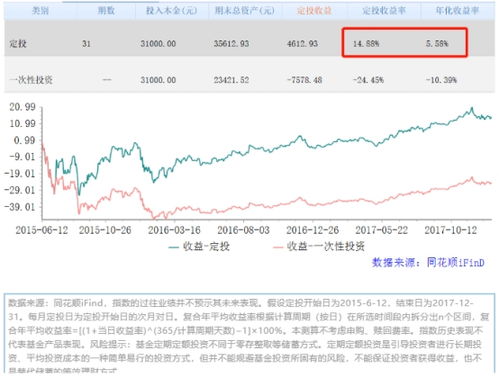Viewport: 499px width, 378px height.
Task: Click the 定投收益 column header
Action: [314, 11]
